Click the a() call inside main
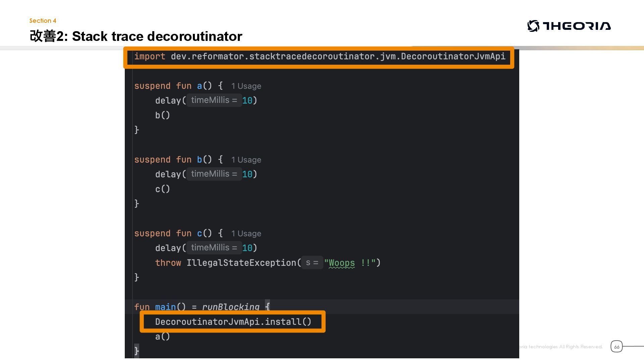This screenshot has height=362, width=644. (x=162, y=337)
